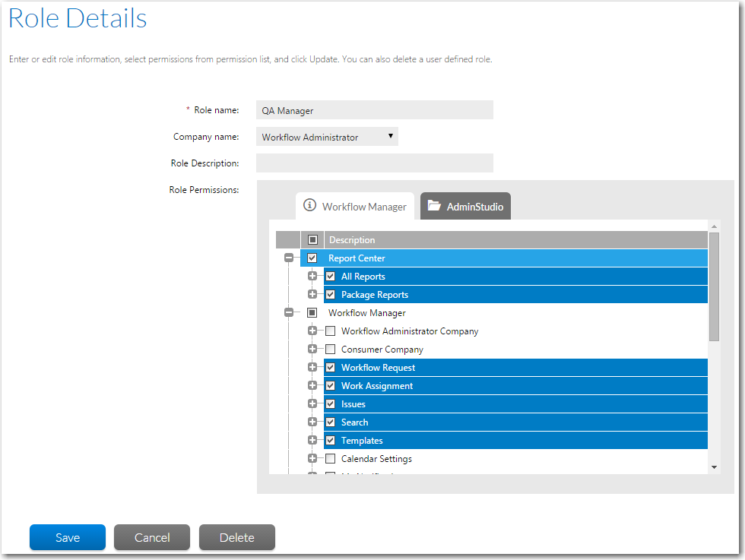The width and height of the screenshot is (745, 560).
Task: Expand Workflow Administrator Company plus icon
Action: [x=312, y=331]
